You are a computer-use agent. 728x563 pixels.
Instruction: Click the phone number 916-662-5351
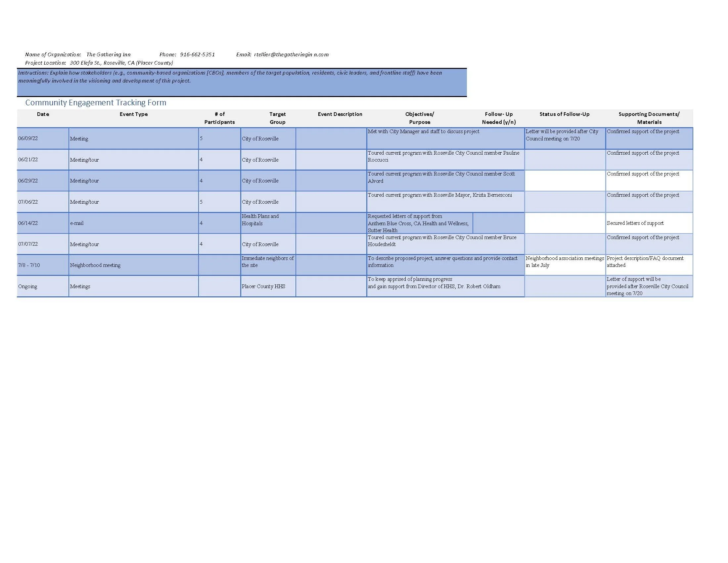click(197, 54)
